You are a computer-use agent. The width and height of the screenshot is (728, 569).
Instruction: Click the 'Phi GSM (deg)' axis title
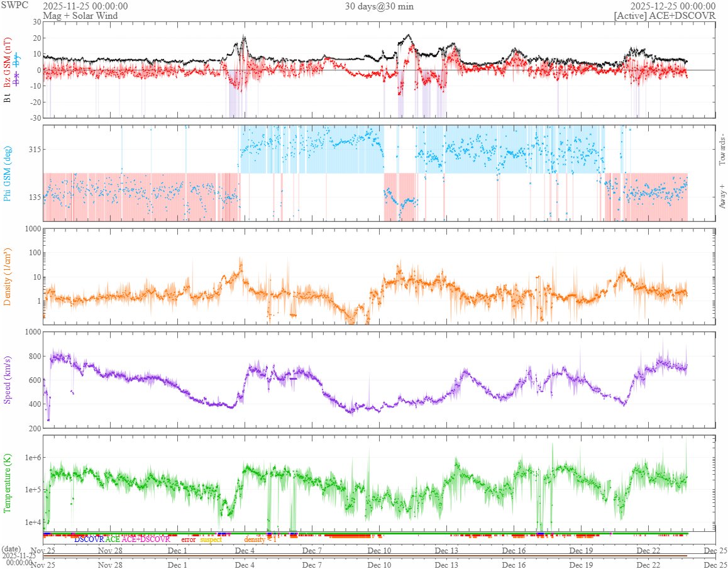click(x=8, y=174)
